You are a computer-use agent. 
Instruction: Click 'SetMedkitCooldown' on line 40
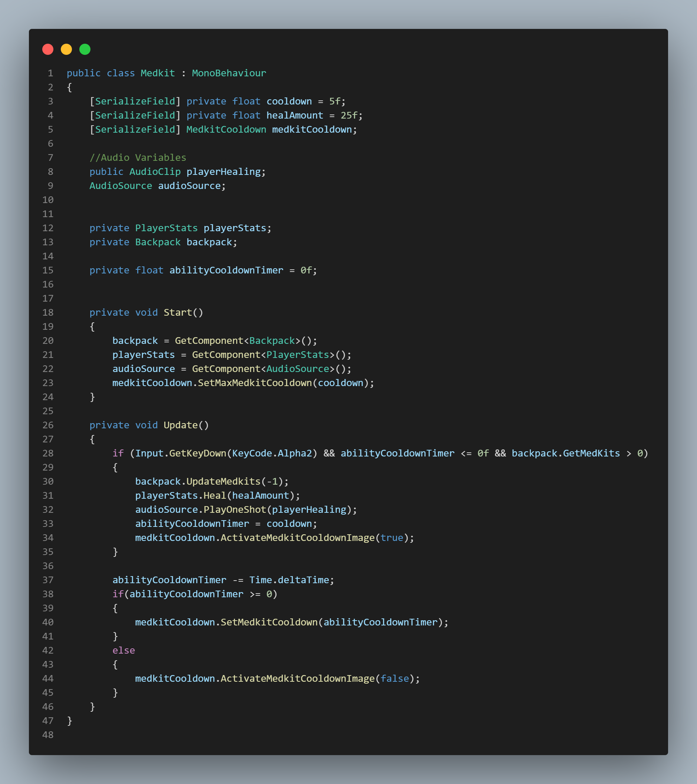[x=269, y=622]
